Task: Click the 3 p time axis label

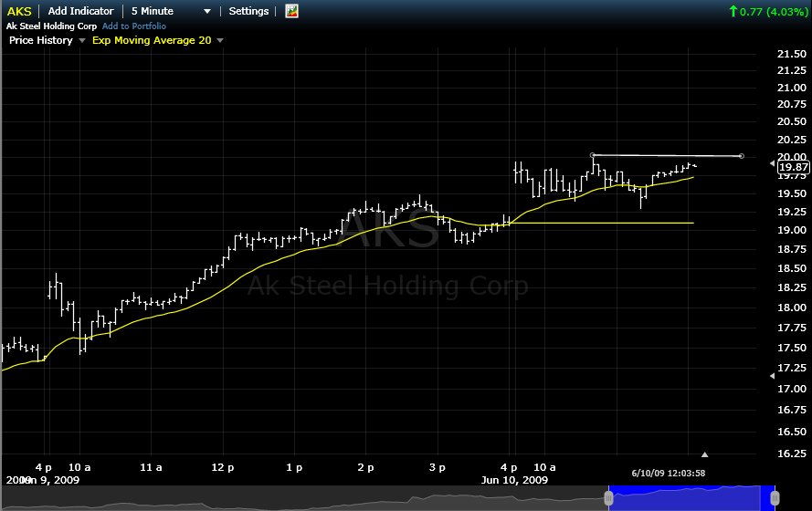Action: (x=438, y=467)
